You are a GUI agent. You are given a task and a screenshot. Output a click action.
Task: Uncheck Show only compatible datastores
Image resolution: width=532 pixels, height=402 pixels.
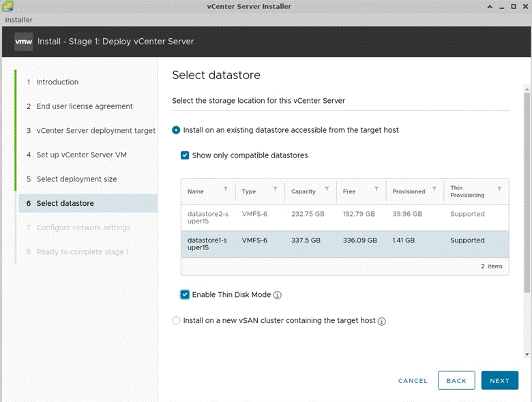coord(185,155)
